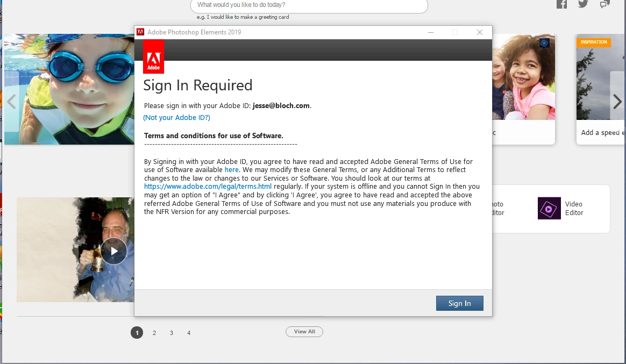Click the Twitter icon in home screen
The height and width of the screenshot is (364, 626).
pos(584,4)
